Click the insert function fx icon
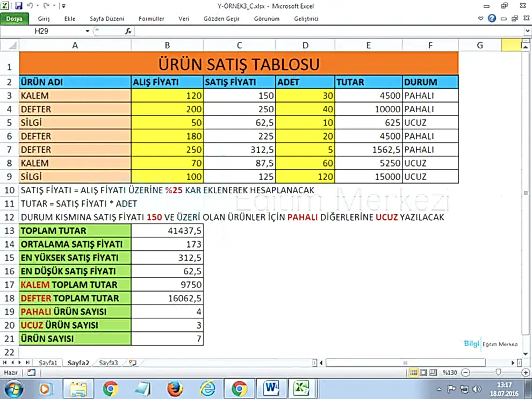The image size is (532, 399). (128, 31)
